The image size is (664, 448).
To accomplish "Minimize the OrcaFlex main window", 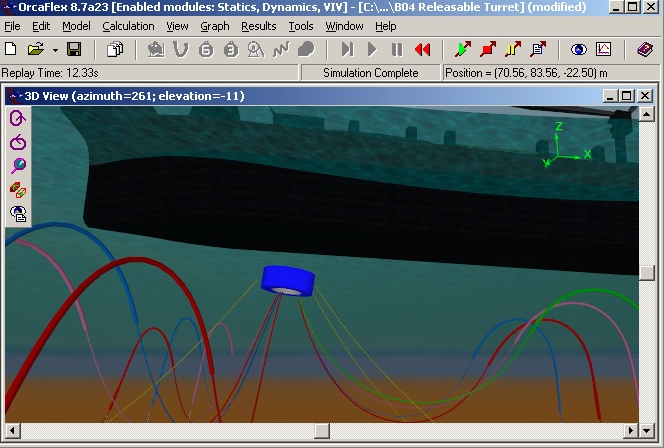I will click(x=617, y=7).
